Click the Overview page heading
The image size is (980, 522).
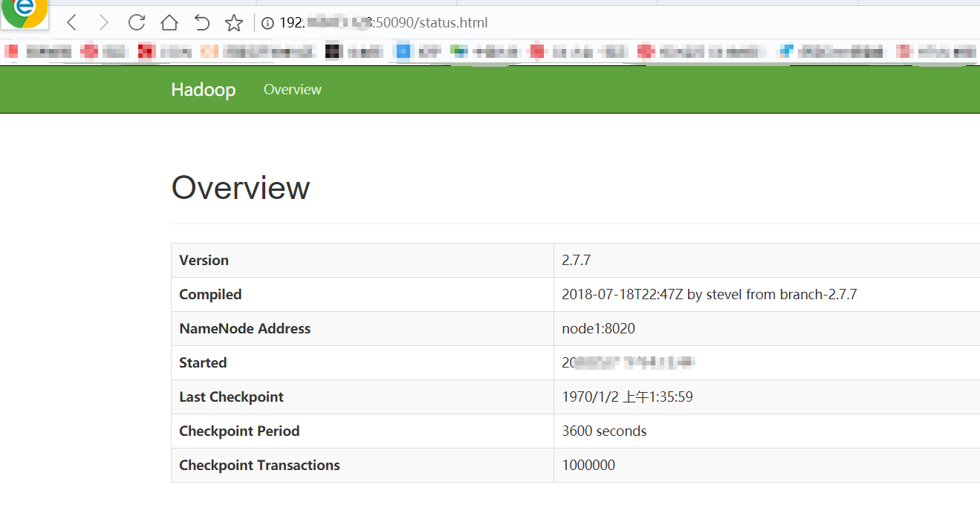click(x=241, y=188)
